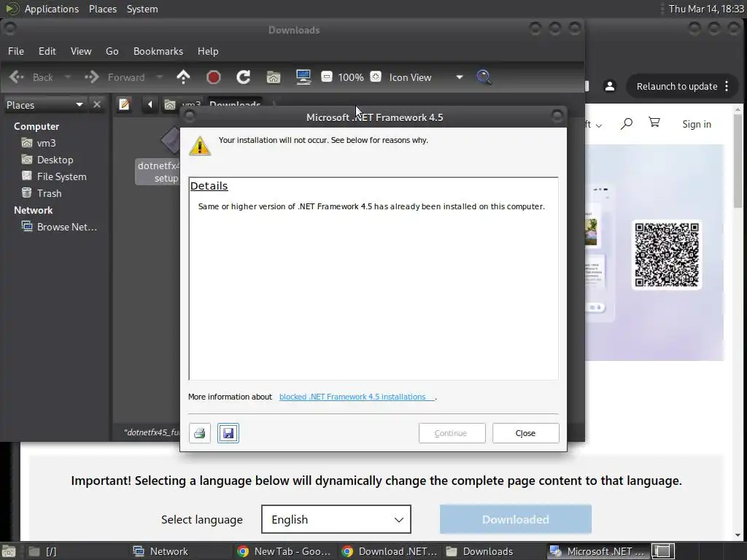The width and height of the screenshot is (747, 560).
Task: Close the .NET Framework 4.5 dialog
Action: pos(525,433)
